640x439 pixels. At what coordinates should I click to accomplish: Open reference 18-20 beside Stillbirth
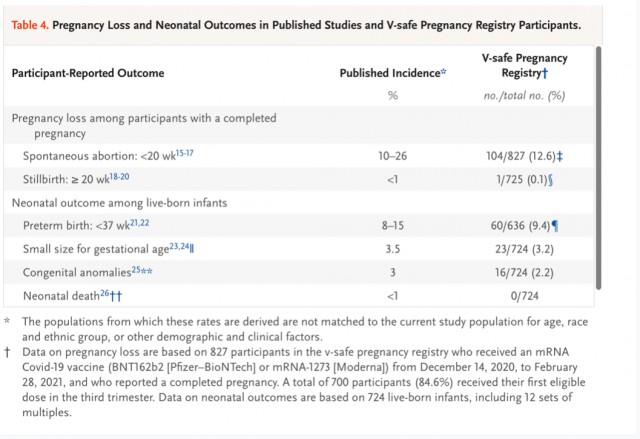coord(119,177)
